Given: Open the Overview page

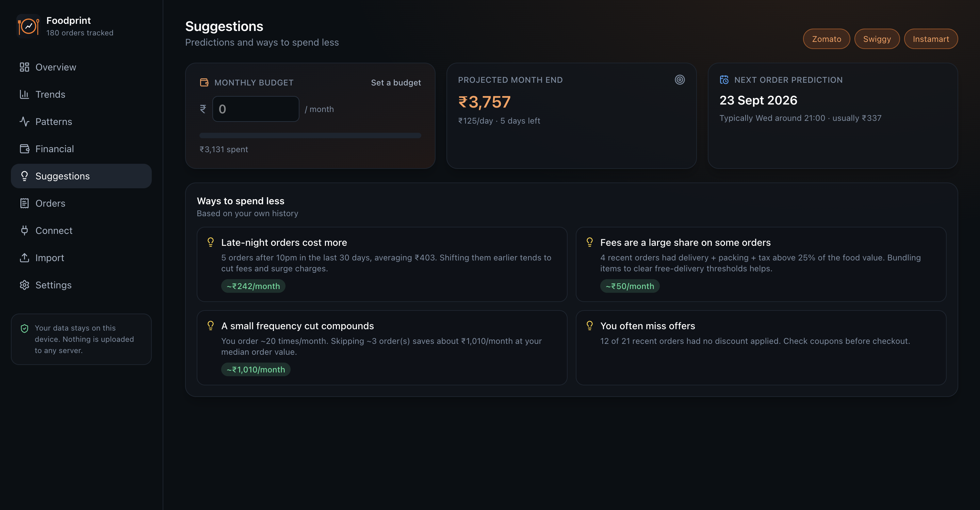Looking at the screenshot, I should coord(81,67).
